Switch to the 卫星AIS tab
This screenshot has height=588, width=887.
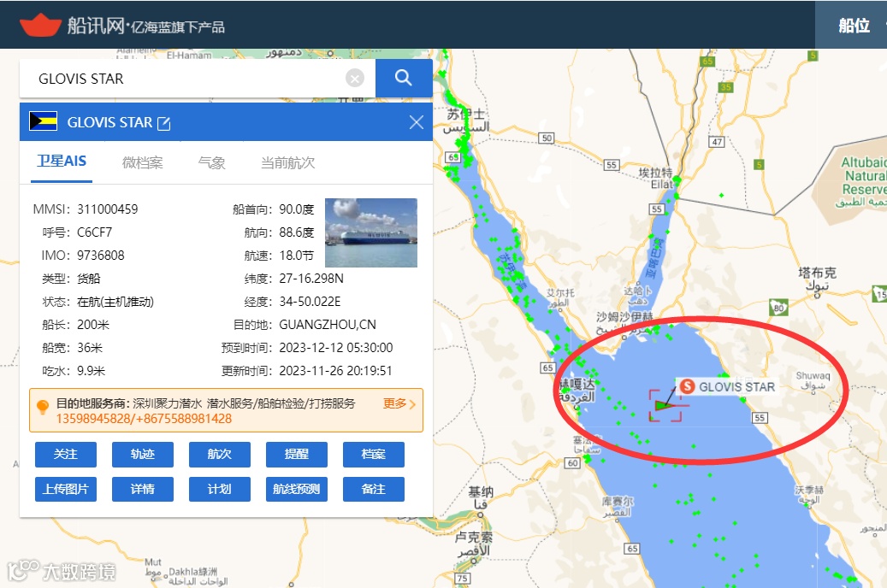(62, 162)
